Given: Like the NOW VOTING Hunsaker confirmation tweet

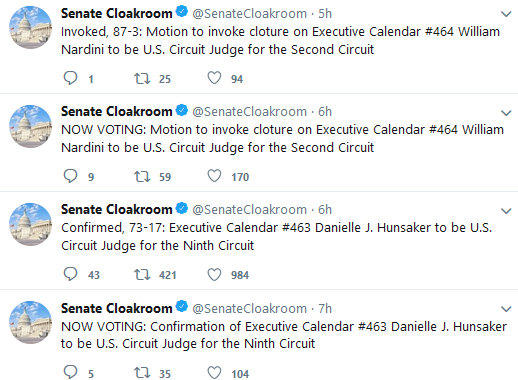Looking at the screenshot, I should (x=214, y=373).
